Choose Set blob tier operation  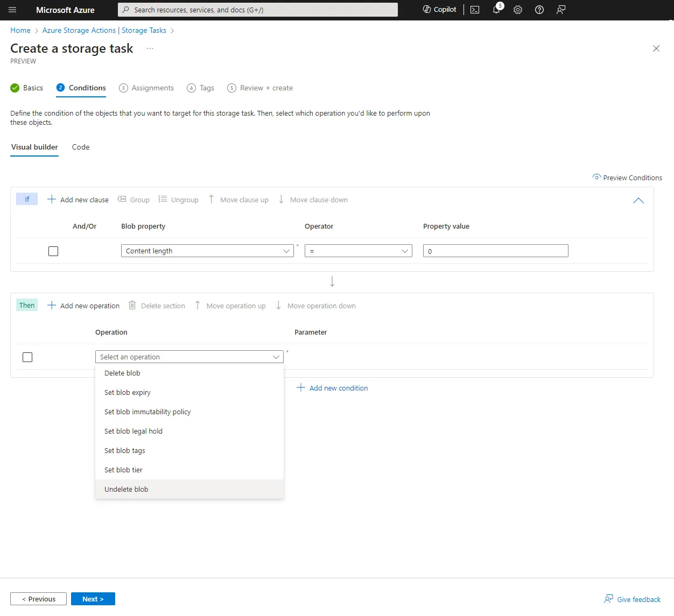coord(189,470)
